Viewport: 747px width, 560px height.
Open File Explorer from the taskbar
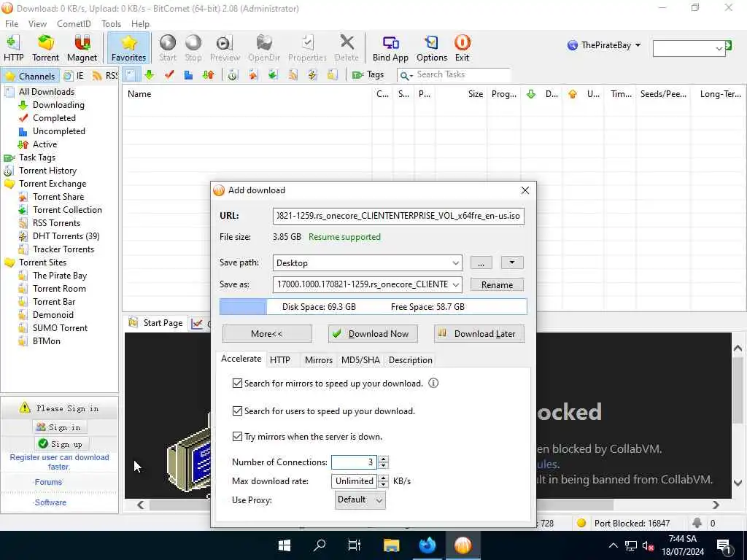pyautogui.click(x=391, y=545)
